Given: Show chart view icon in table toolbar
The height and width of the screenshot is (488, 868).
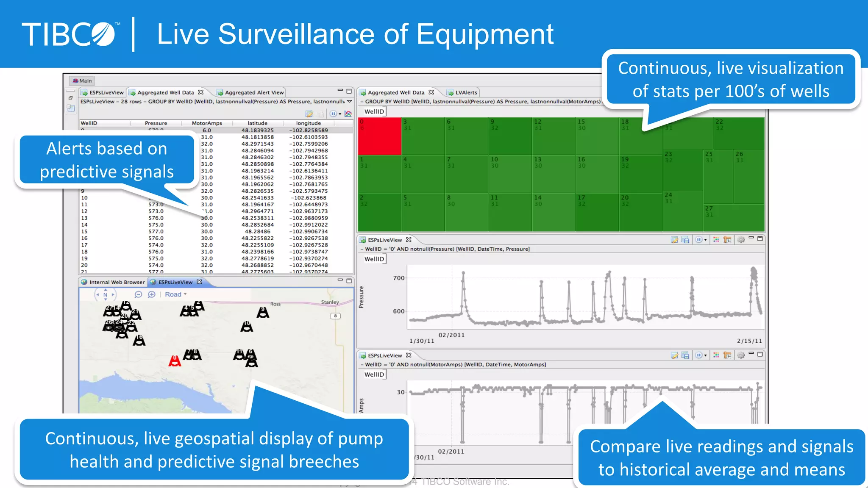Looking at the screenshot, I should (x=348, y=114).
